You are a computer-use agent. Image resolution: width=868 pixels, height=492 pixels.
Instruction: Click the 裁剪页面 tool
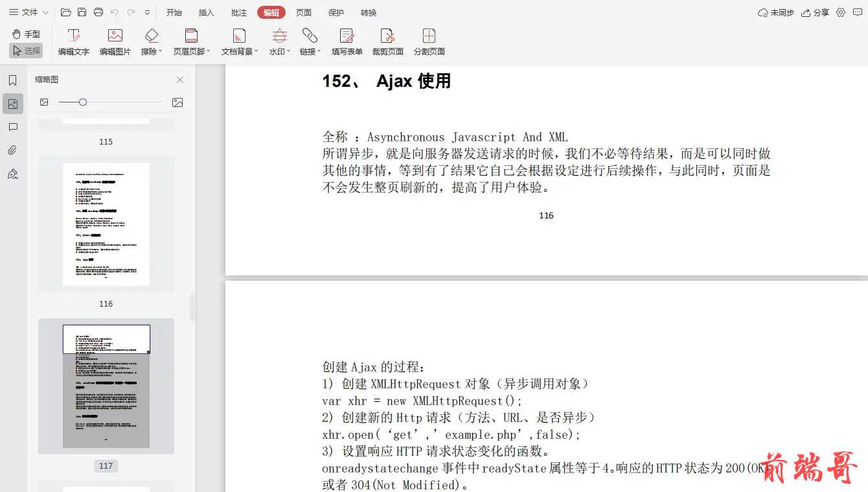point(387,42)
